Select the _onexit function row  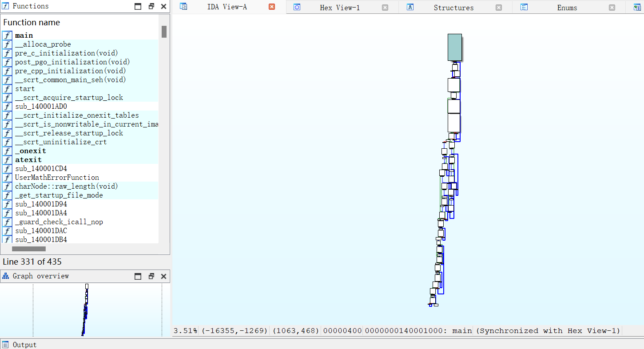tap(80, 151)
